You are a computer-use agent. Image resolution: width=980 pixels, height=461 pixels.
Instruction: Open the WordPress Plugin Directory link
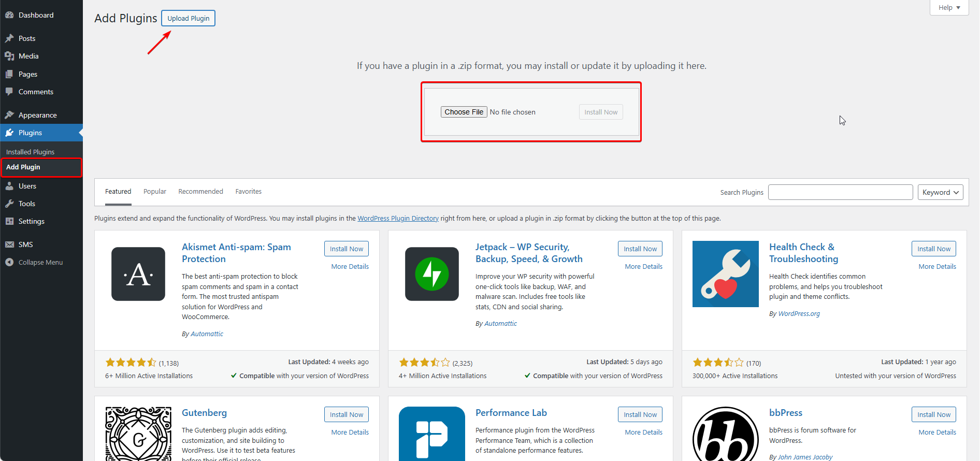[398, 219]
